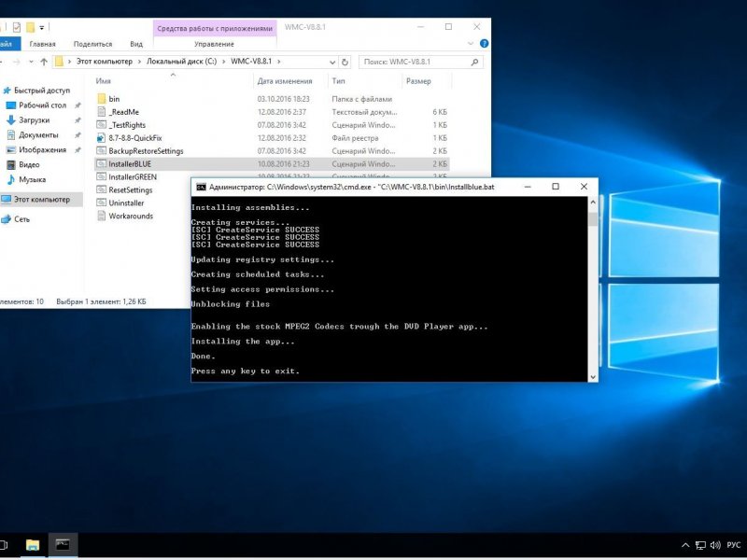Screen dimensions: 747x560
Task: Click the console scrollbar down arrow
Action: point(593,377)
